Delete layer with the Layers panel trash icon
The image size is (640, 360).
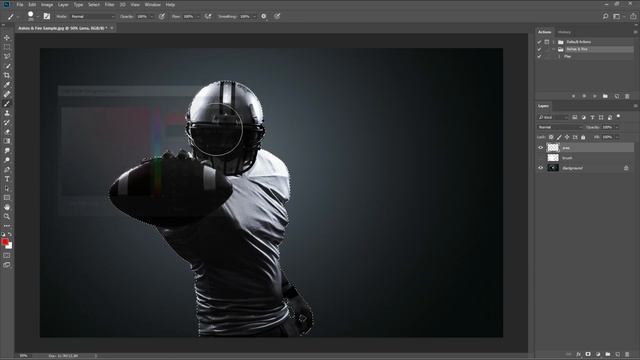point(627,354)
